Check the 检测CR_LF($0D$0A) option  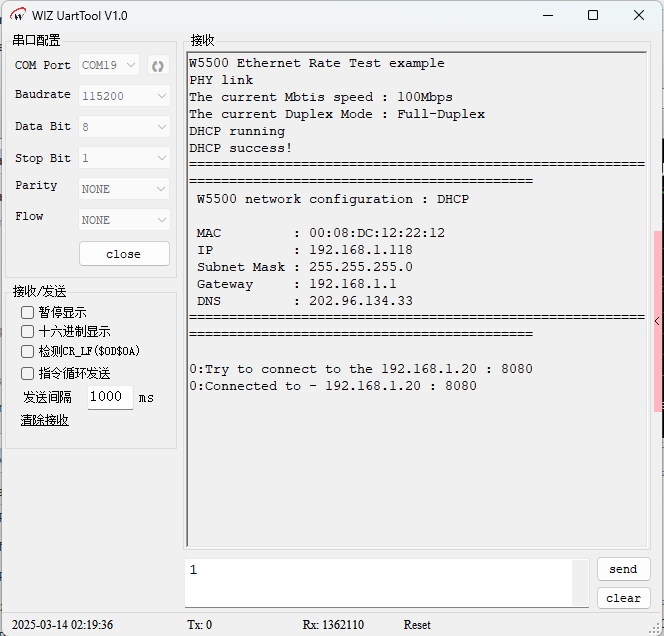coord(28,352)
